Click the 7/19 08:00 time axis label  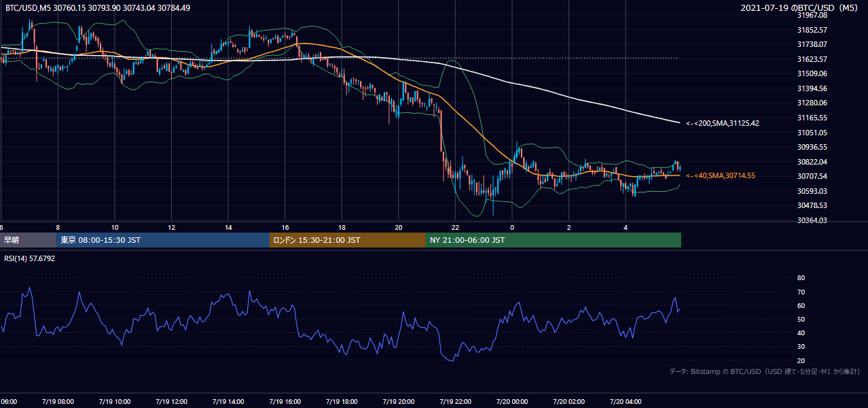pyautogui.click(x=57, y=401)
